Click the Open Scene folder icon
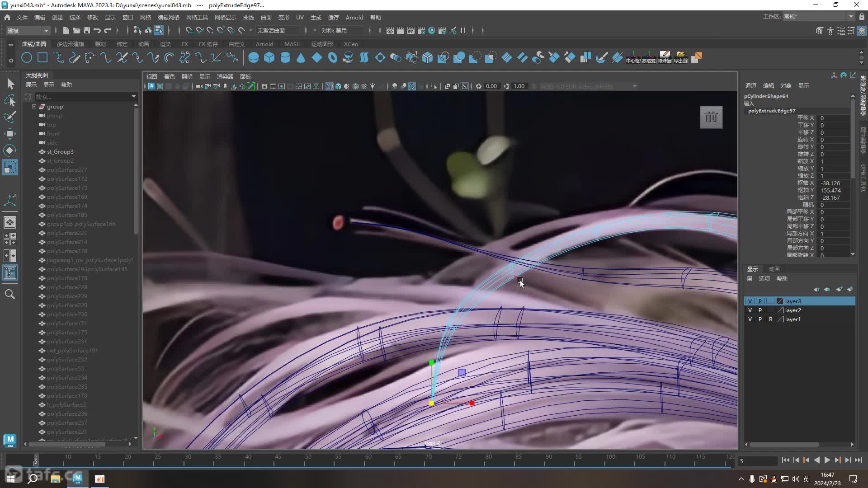Viewport: 868px width, 488px height. point(76,30)
